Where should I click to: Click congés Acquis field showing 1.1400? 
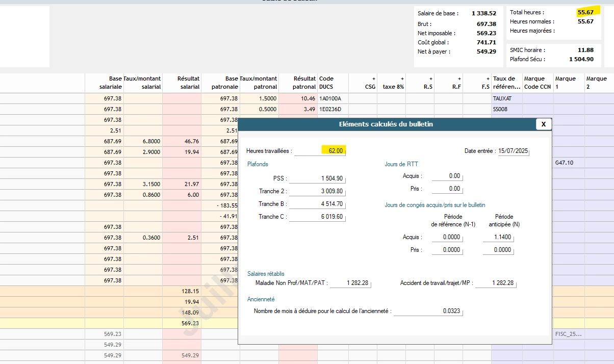(498, 237)
